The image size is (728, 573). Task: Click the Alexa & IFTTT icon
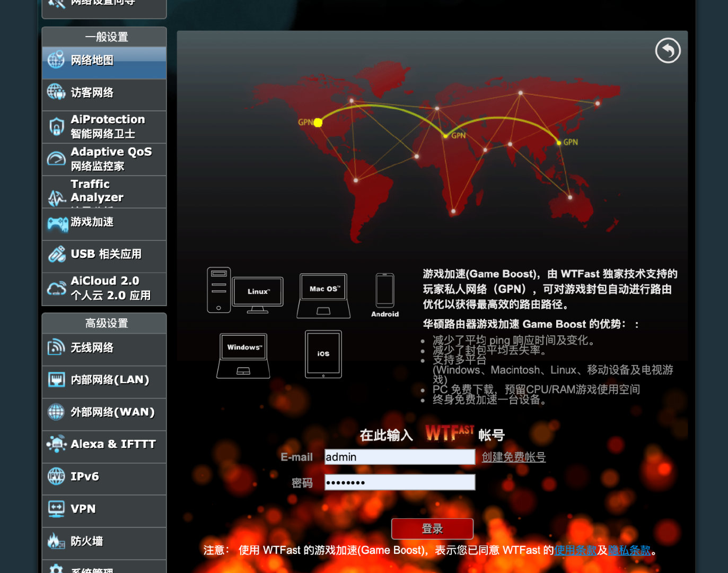point(56,444)
